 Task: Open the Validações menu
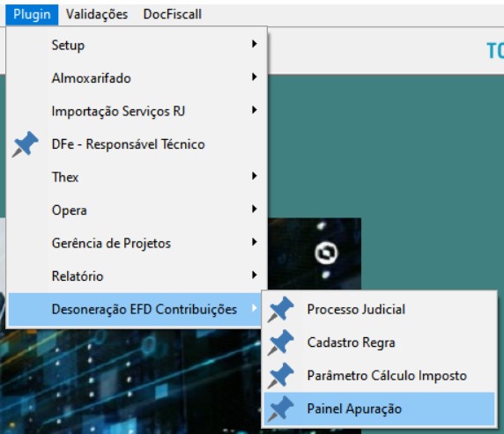tap(97, 14)
